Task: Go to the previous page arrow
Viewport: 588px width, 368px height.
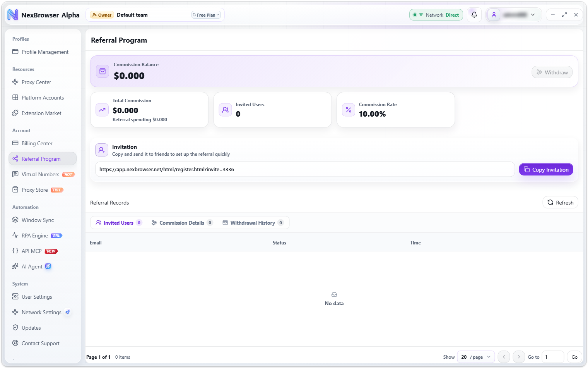Action: 504,357
